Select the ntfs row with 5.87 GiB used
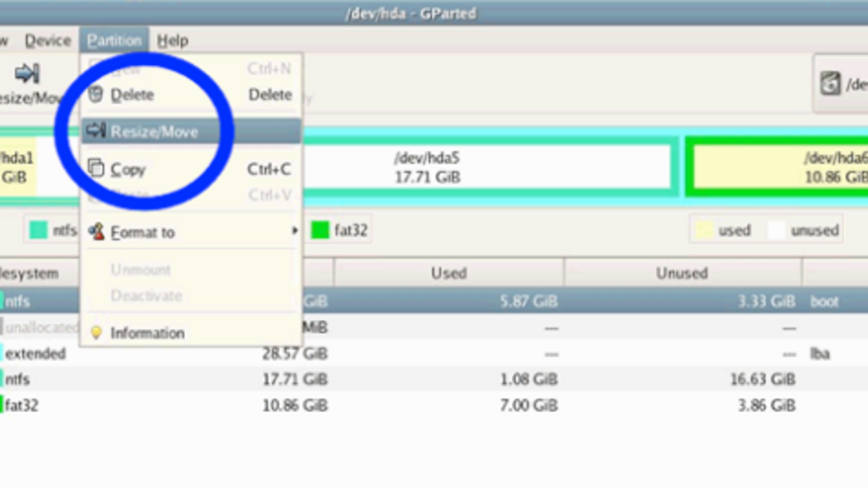This screenshot has width=868, height=488. click(x=434, y=301)
